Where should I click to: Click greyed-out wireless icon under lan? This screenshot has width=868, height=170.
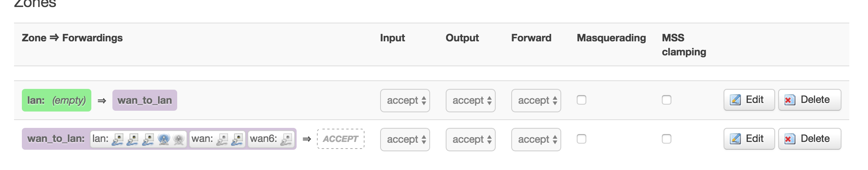179,139
